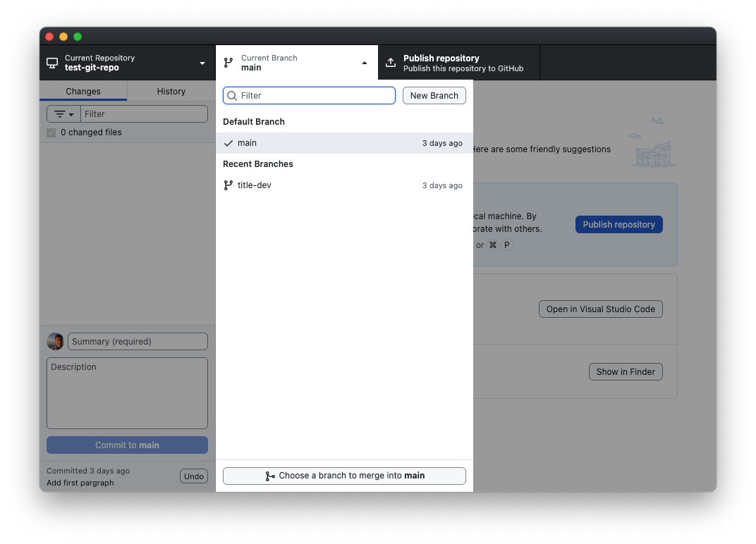Click the branch icon beside title-dev

tap(228, 185)
